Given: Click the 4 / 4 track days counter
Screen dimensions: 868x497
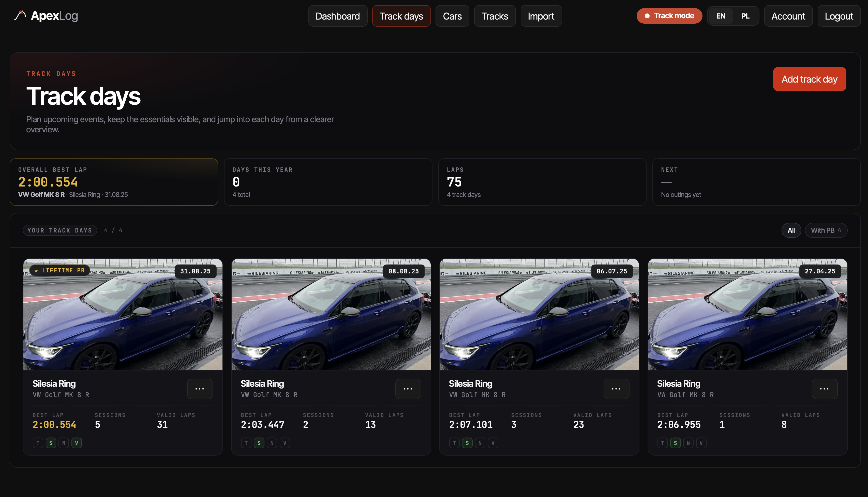Looking at the screenshot, I should 113,230.
